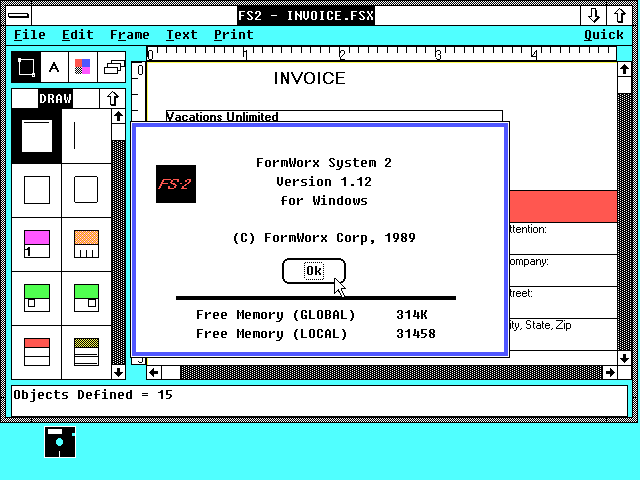Pick the green header right checkbox tool
Viewport: 640px width, 480px height.
coord(86,298)
